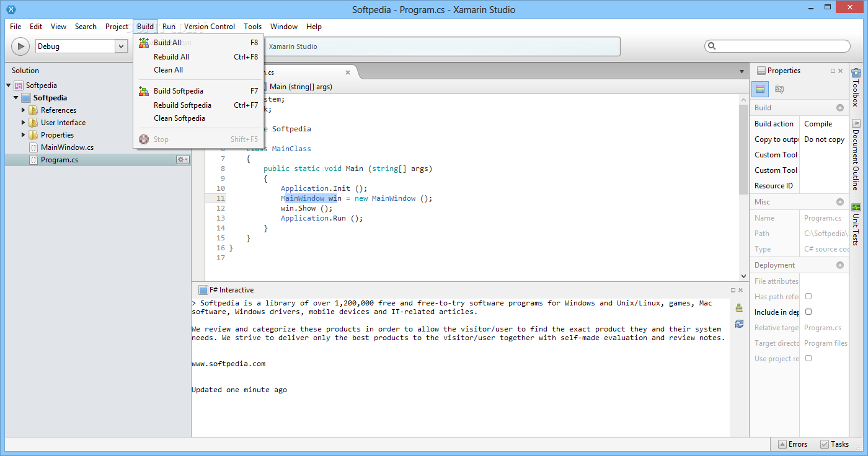
Task: Click the Main (string[] args) breadcrumb
Action: [301, 87]
